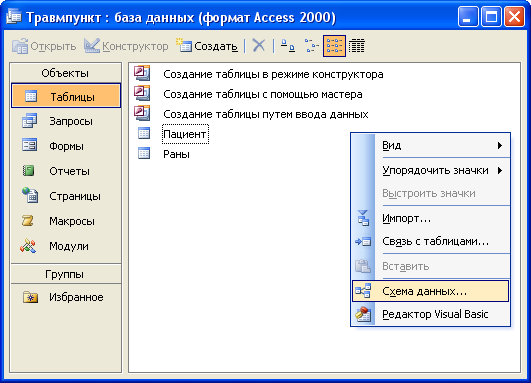This screenshot has height=383, width=531.
Task: Click the Группы header bar
Action: 66,274
